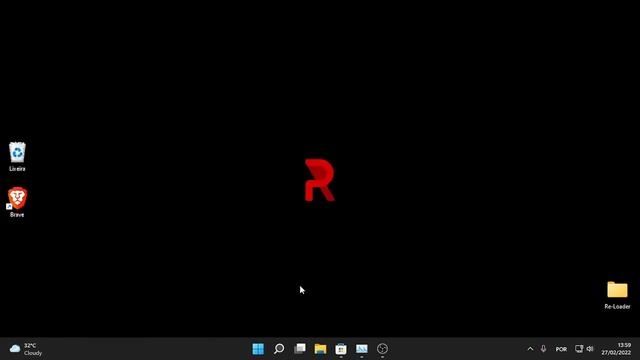Open the Lixeira recycle bin icon

[x=17, y=156]
